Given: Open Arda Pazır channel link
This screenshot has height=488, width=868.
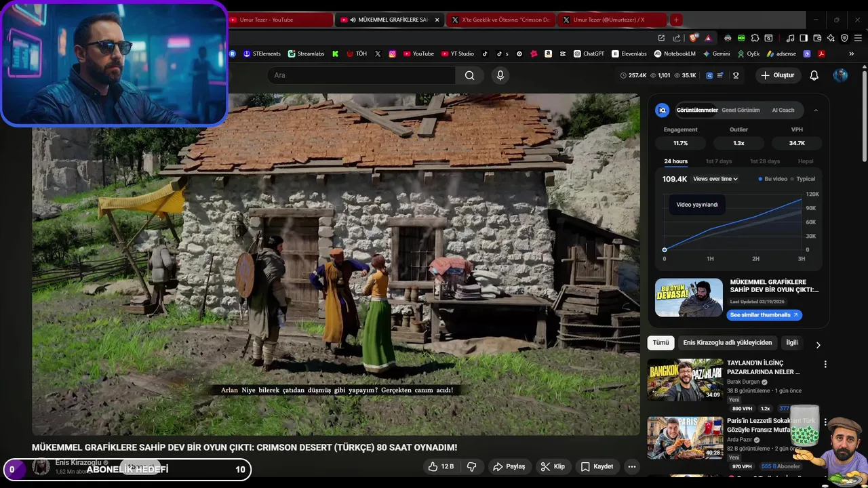Looking at the screenshot, I should tap(741, 440).
